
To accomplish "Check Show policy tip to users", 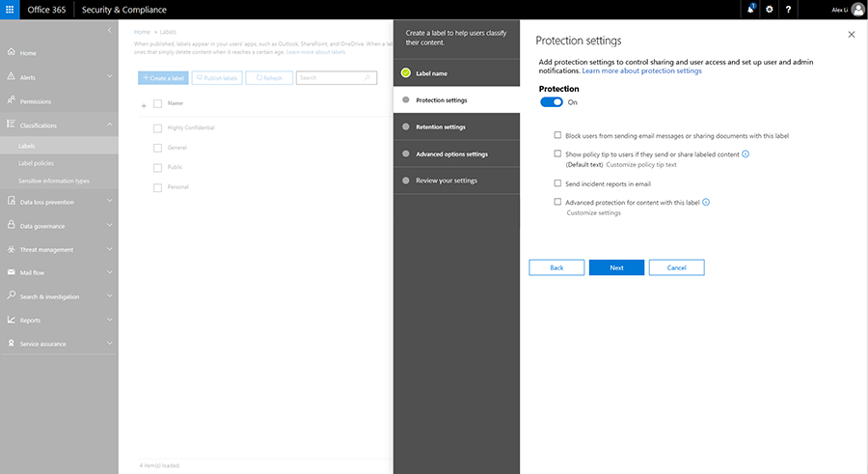I will 558,153.
